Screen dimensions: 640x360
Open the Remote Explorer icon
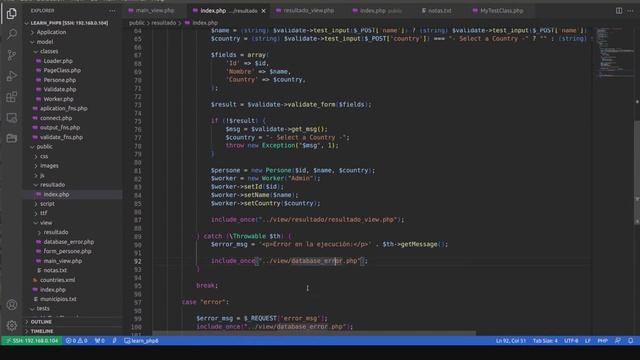click(11, 118)
